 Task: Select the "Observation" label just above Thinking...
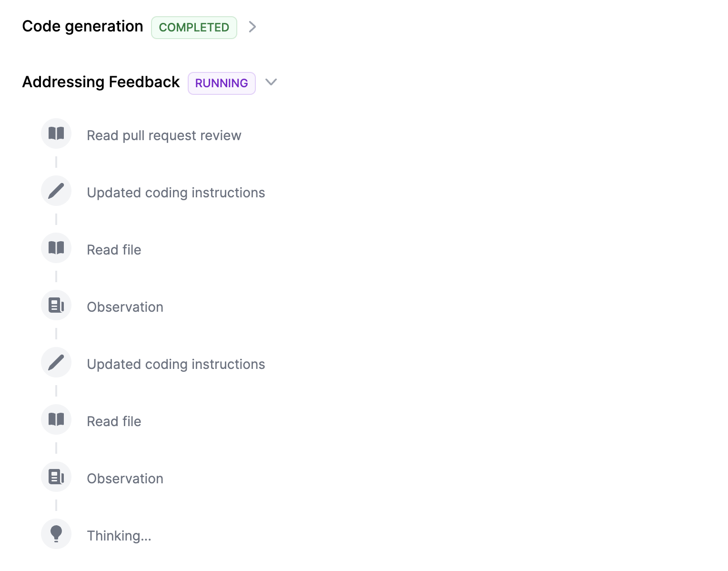pos(125,479)
